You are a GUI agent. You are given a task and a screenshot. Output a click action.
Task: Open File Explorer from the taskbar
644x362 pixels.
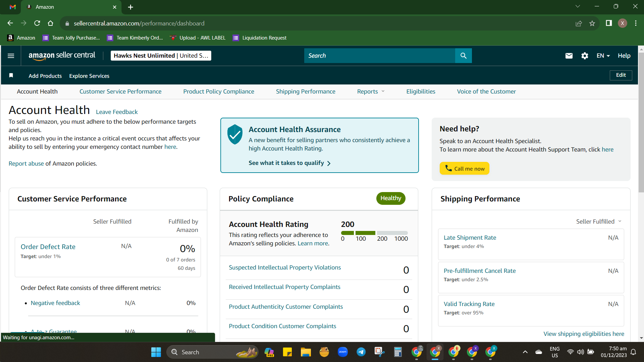(306, 352)
